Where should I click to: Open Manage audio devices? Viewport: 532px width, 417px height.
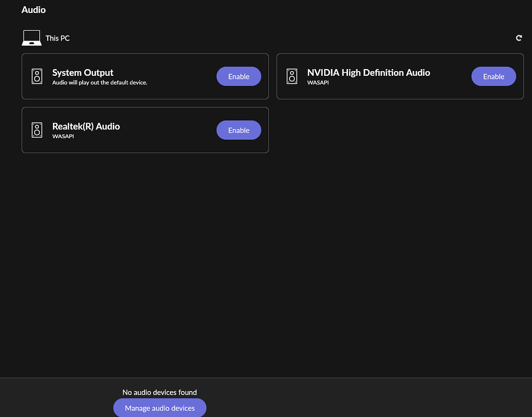(x=159, y=408)
